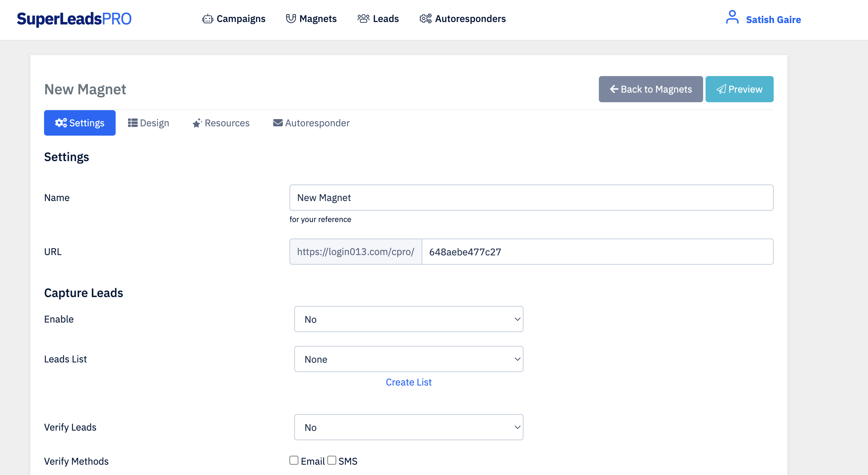Click the SuperLeadsPRO logo

pos(74,19)
